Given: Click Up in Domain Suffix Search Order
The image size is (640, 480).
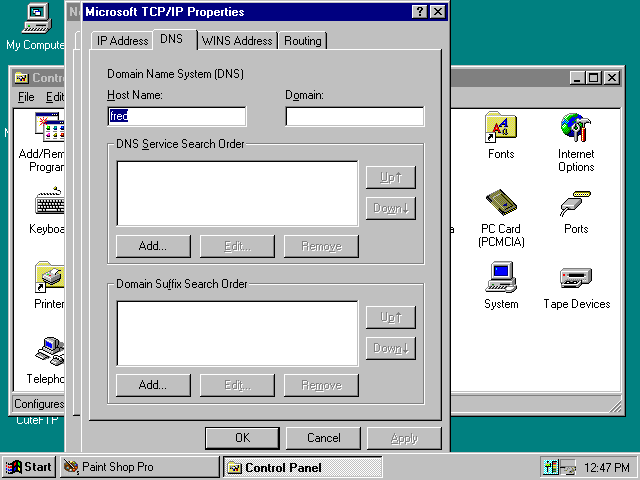Looking at the screenshot, I should click(391, 317).
